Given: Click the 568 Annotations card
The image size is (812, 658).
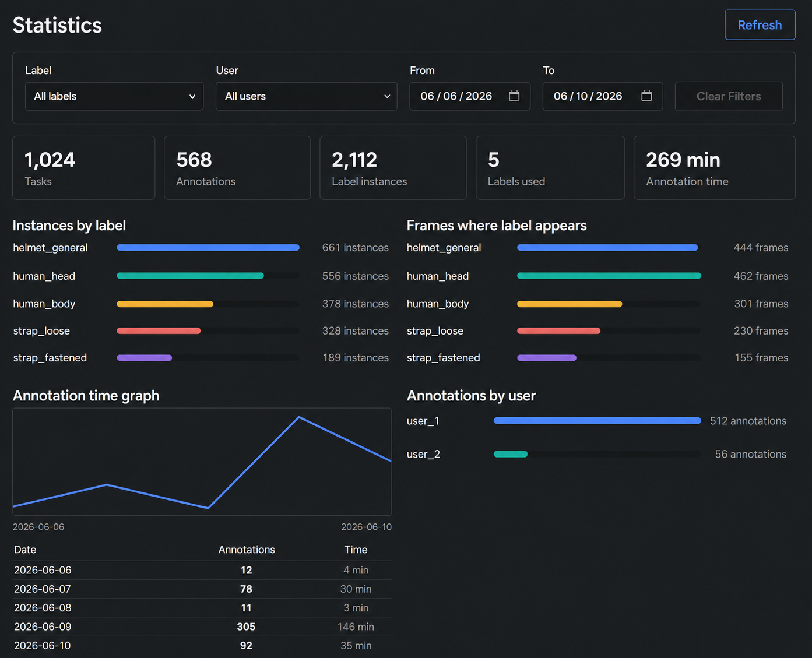Looking at the screenshot, I should point(237,168).
